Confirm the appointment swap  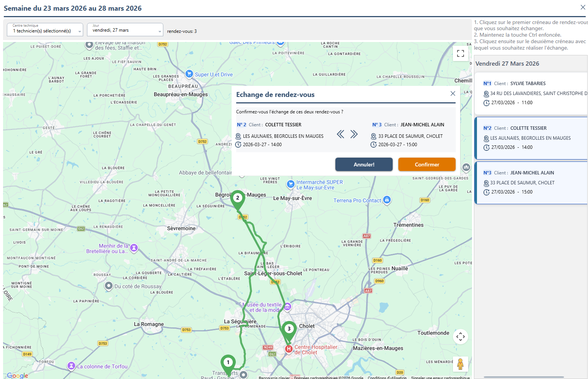click(x=427, y=165)
